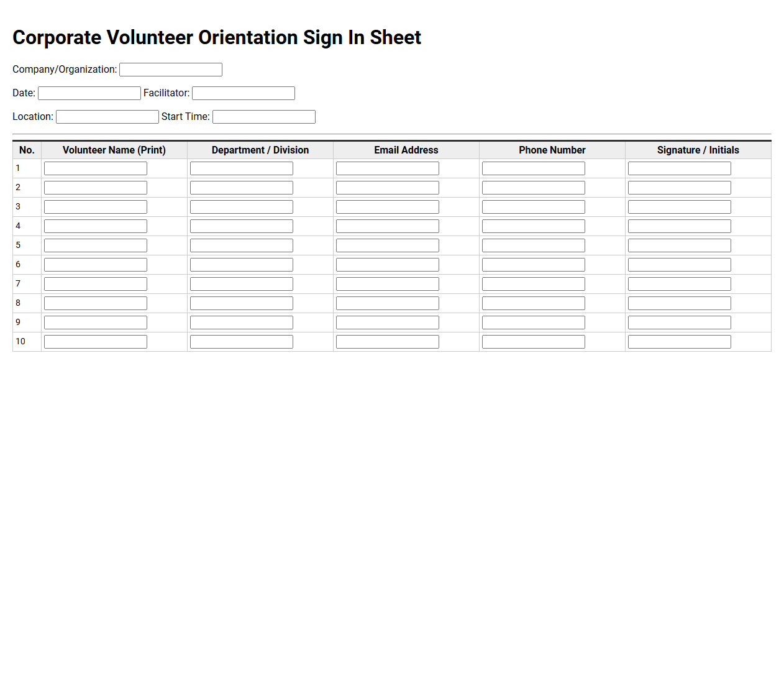
Task: Focus Signature / Initials field in row 9
Action: [680, 323]
